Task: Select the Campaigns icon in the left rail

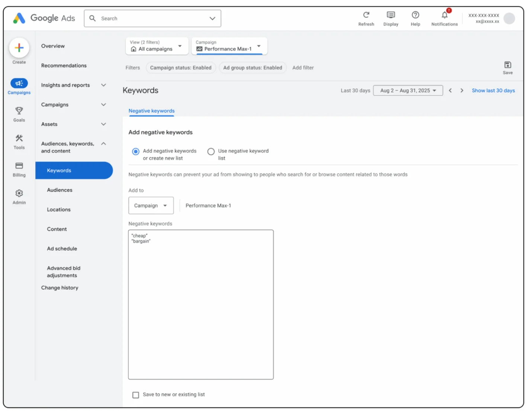Action: (x=19, y=84)
